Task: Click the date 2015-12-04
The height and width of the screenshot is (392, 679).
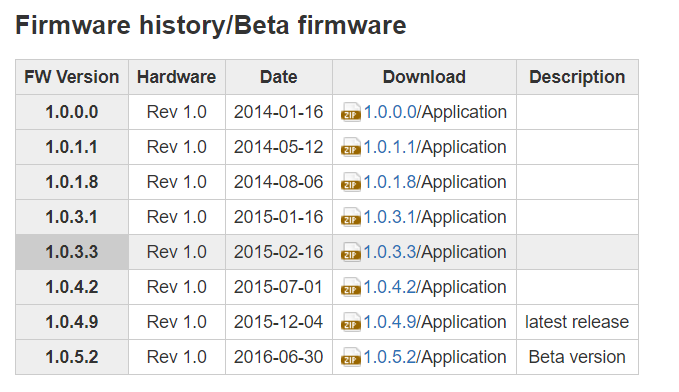Action: click(x=278, y=323)
